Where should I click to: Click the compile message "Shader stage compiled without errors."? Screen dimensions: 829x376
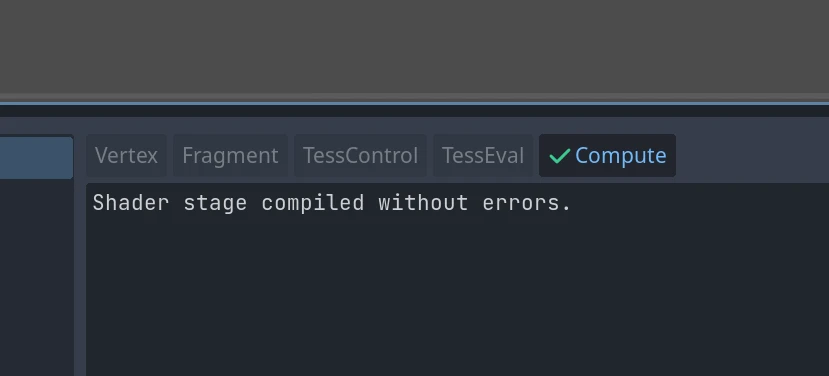(332, 203)
